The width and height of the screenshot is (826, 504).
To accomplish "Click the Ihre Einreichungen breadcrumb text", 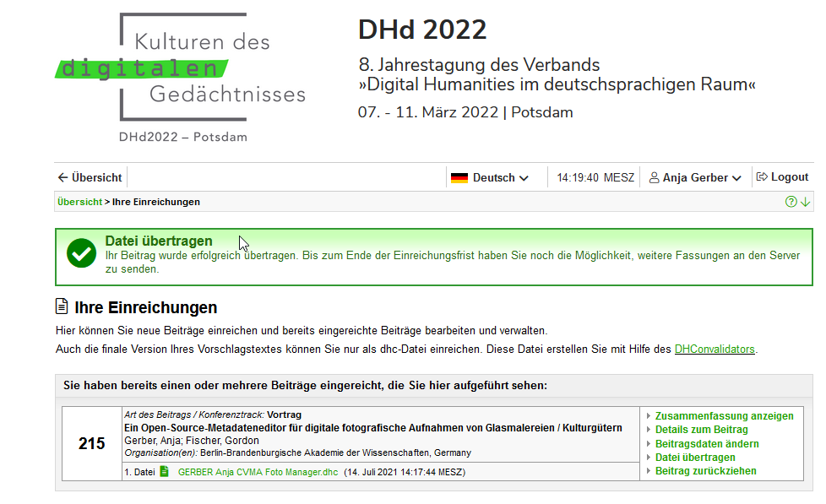I will [x=156, y=202].
